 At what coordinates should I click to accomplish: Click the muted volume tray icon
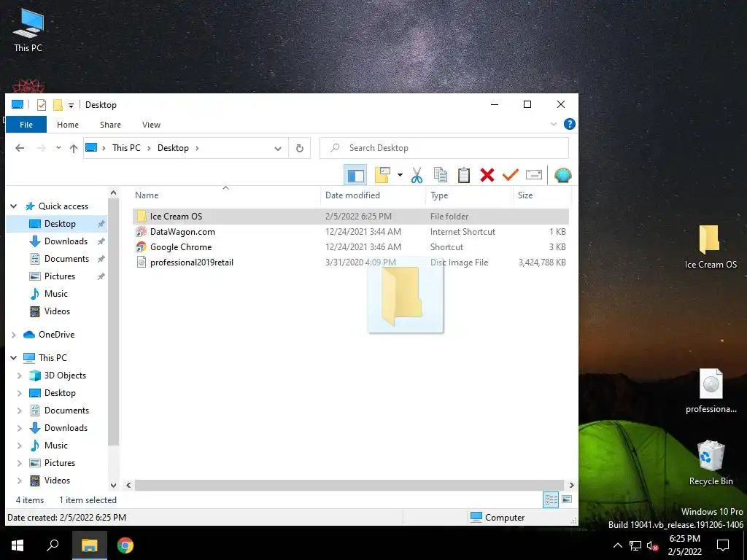pyautogui.click(x=652, y=545)
